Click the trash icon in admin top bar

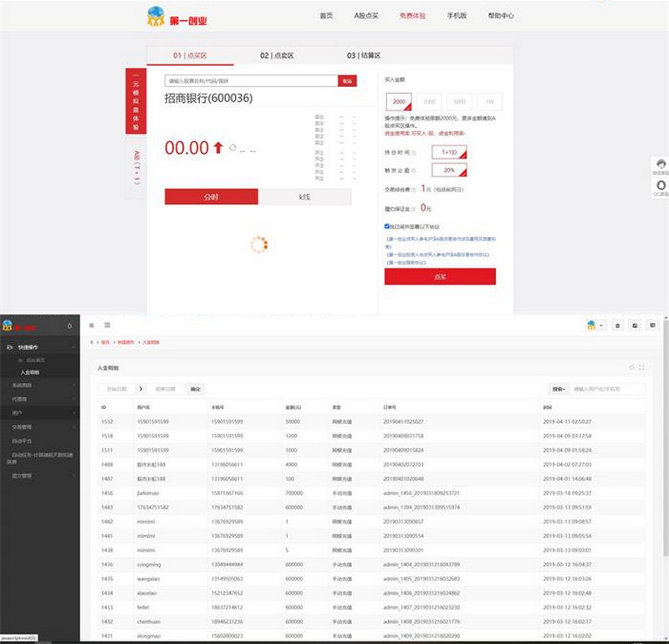click(617, 325)
